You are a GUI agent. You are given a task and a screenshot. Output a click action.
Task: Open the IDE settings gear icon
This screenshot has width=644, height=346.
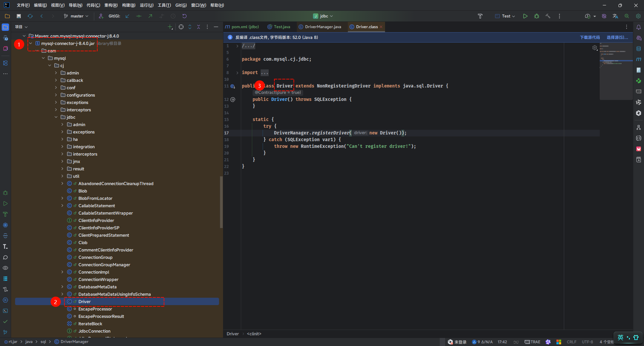(x=638, y=16)
